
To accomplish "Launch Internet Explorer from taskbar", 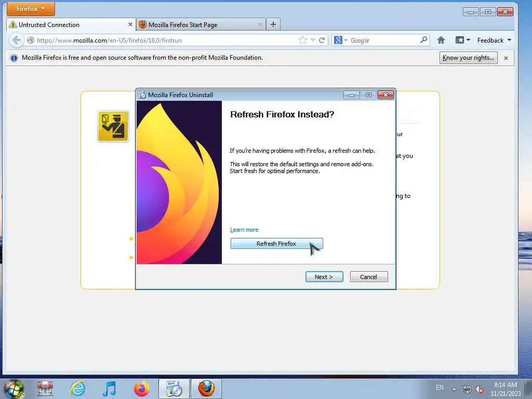I will tap(77, 389).
